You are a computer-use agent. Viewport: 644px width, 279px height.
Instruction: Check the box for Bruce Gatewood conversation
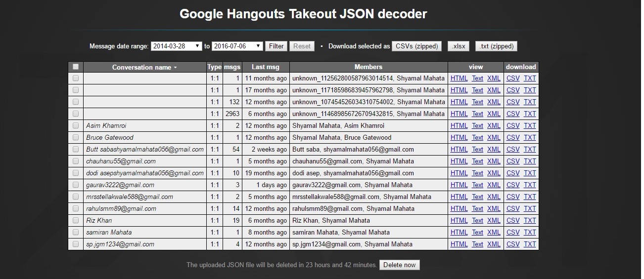click(x=76, y=137)
